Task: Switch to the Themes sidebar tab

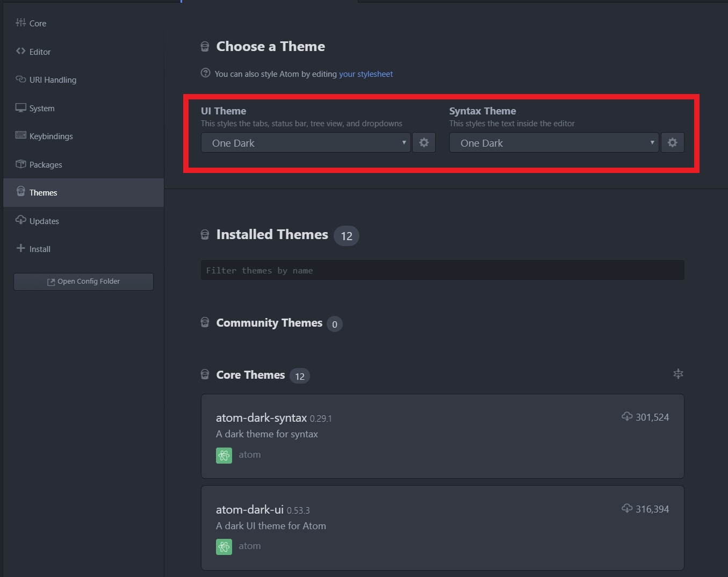Action: 44,192
